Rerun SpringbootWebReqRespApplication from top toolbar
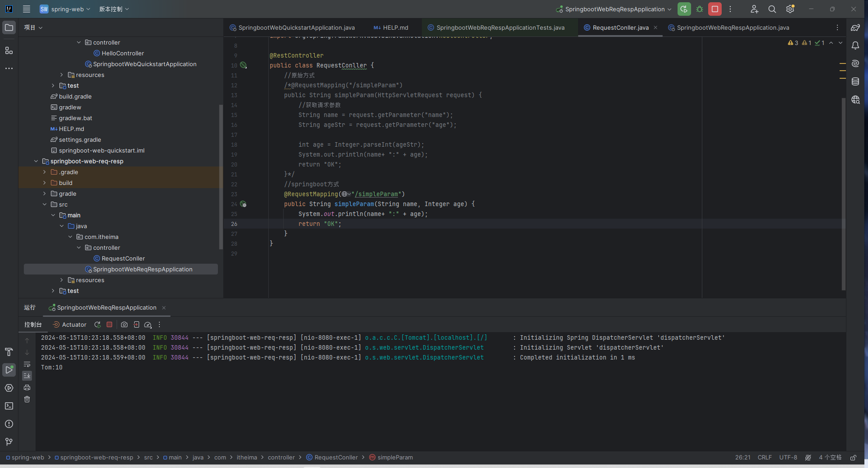 [x=684, y=9]
